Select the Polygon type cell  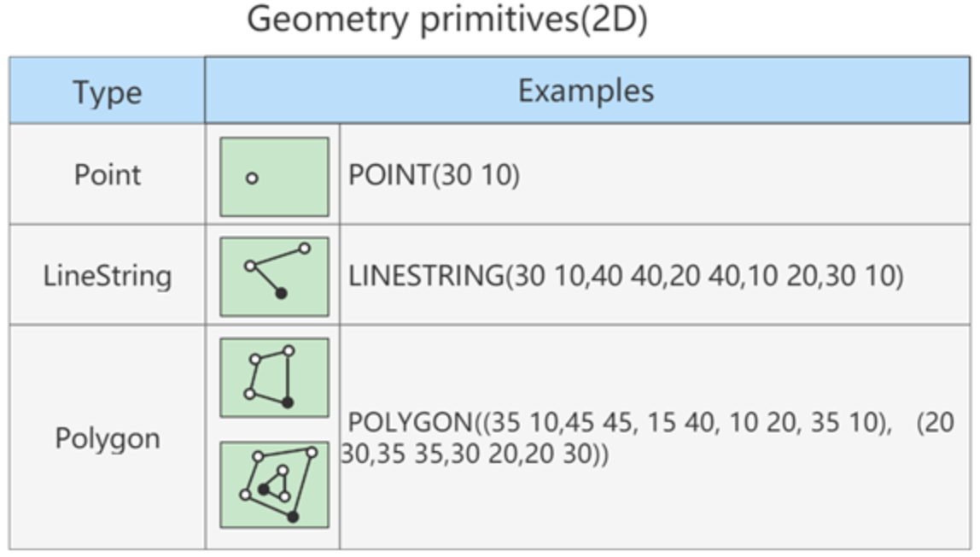(x=108, y=437)
